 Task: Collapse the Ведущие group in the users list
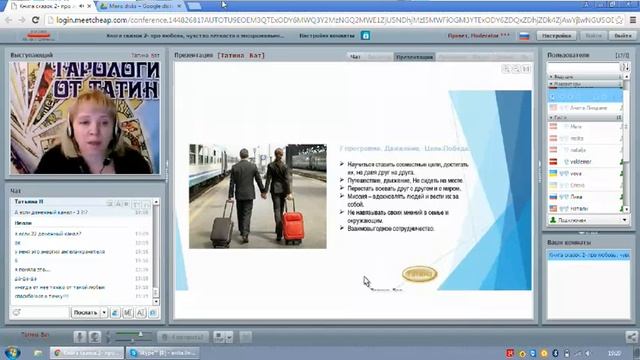pyautogui.click(x=585, y=77)
